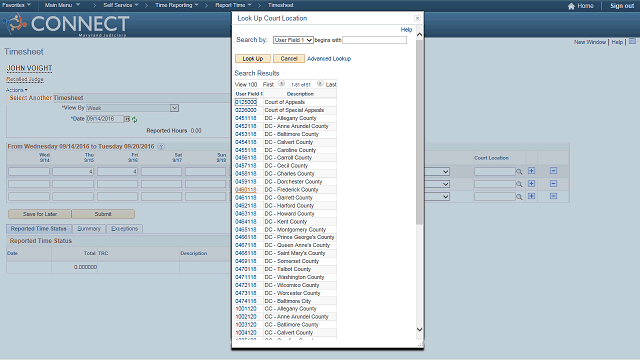Select 0460118 DC - Frederick County
This screenshot has width=640, height=360.
tap(246, 190)
